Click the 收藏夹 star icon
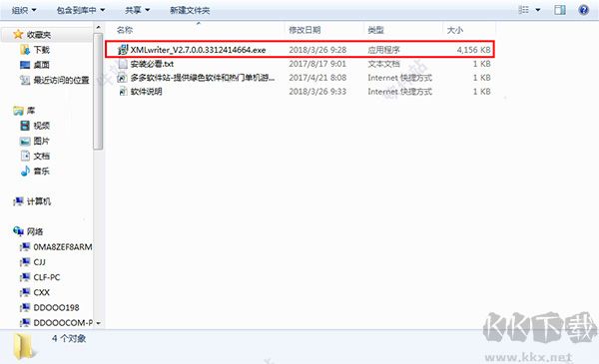 tap(18, 34)
